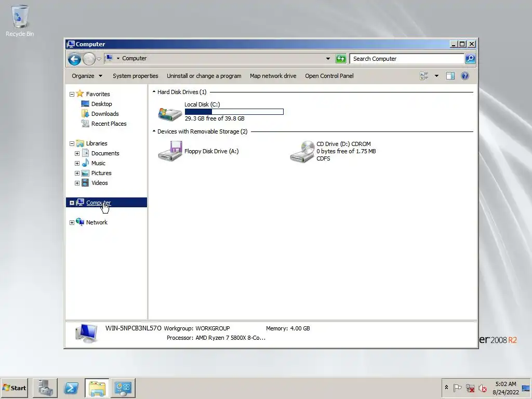Click the muted speaker tray icon
This screenshot has width=532, height=399.
[482, 388]
